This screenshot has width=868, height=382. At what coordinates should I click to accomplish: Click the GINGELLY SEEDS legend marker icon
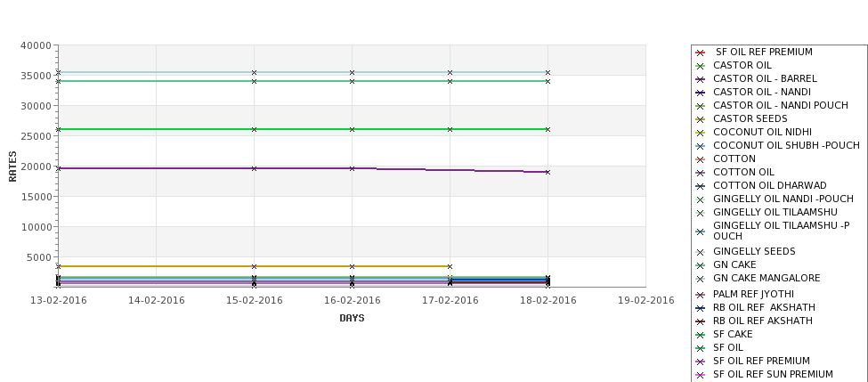coord(700,253)
